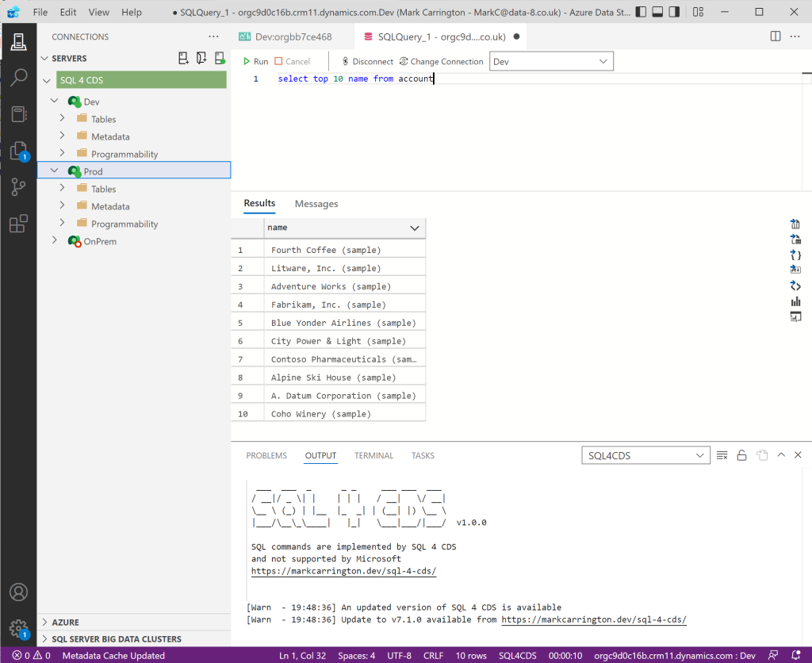Image resolution: width=812 pixels, height=663 pixels.
Task: Collapse the SQL 4 CDS server group
Action: pyautogui.click(x=47, y=80)
